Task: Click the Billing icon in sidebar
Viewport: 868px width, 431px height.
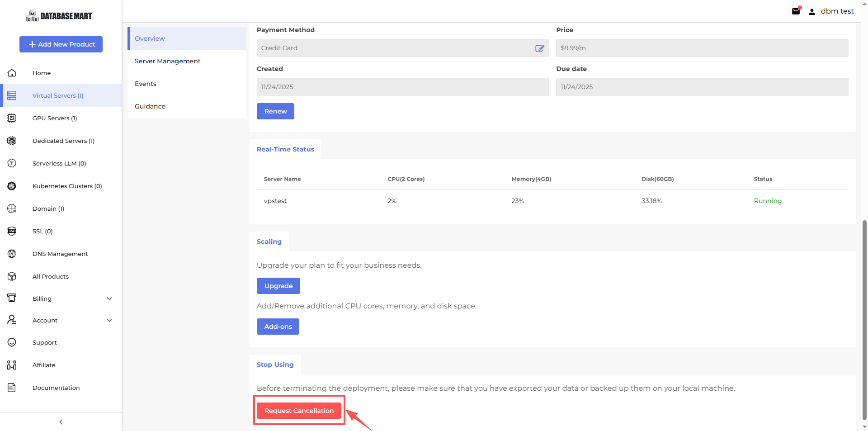Action: click(x=12, y=298)
